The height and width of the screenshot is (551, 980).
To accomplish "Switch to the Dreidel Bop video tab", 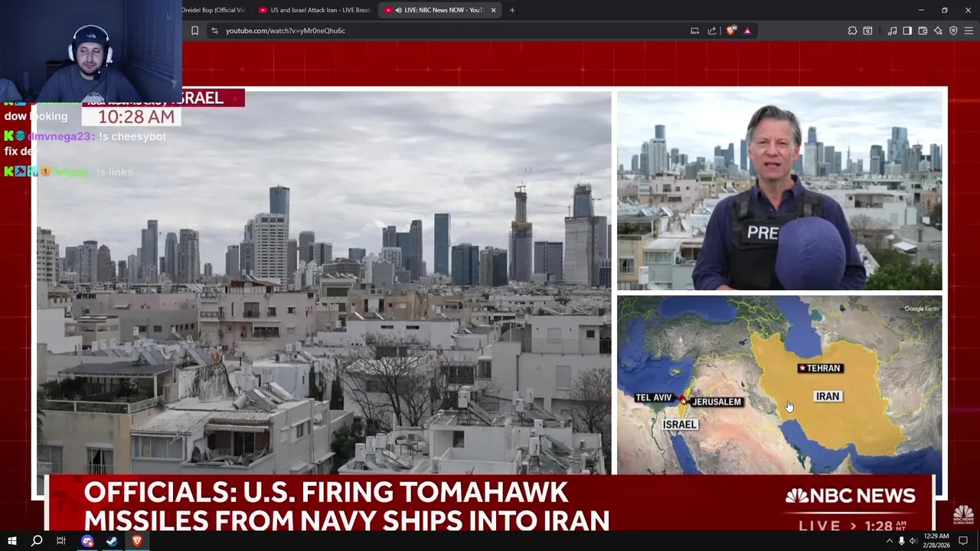I will pyautogui.click(x=214, y=10).
